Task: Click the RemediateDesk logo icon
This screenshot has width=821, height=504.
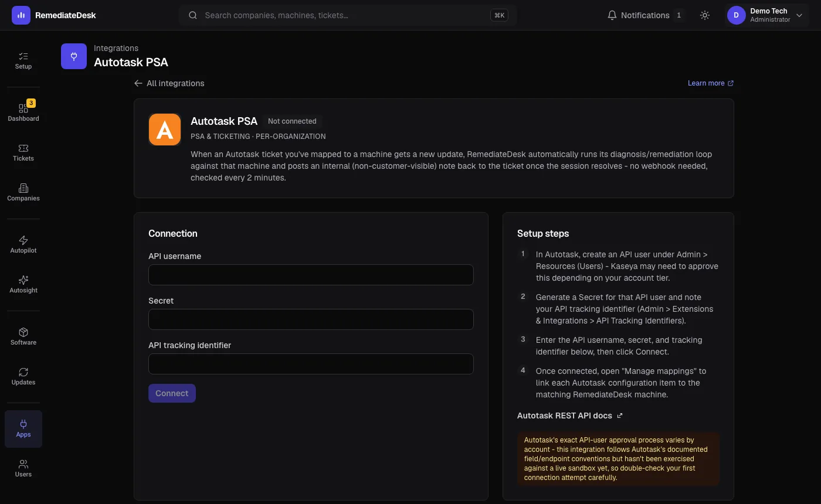Action: tap(21, 15)
